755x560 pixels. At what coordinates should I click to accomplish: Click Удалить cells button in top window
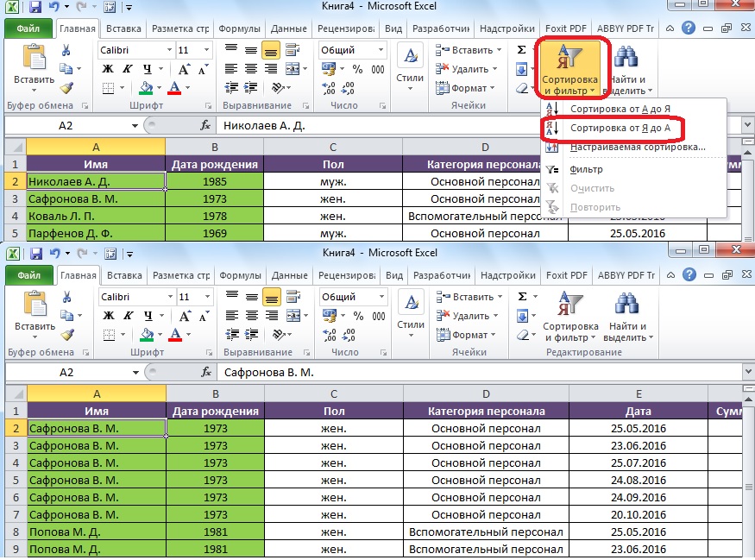(x=466, y=69)
